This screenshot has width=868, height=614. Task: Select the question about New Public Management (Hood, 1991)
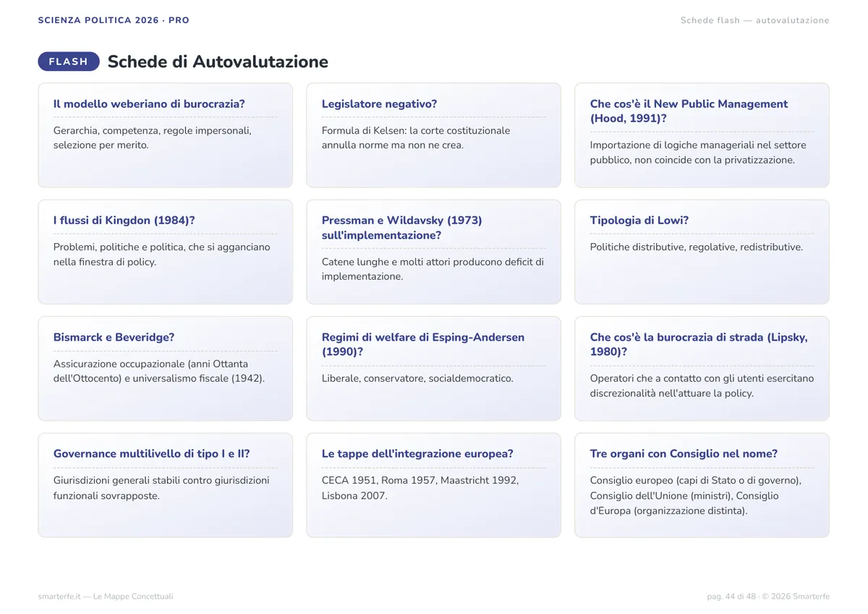click(x=689, y=111)
